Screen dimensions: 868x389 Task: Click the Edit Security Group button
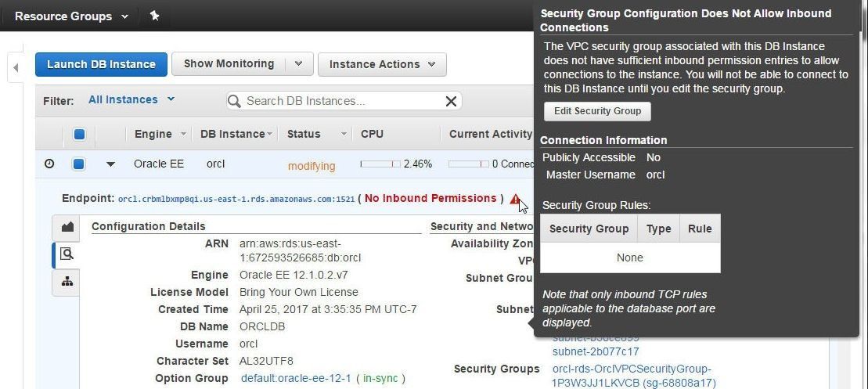[597, 110]
